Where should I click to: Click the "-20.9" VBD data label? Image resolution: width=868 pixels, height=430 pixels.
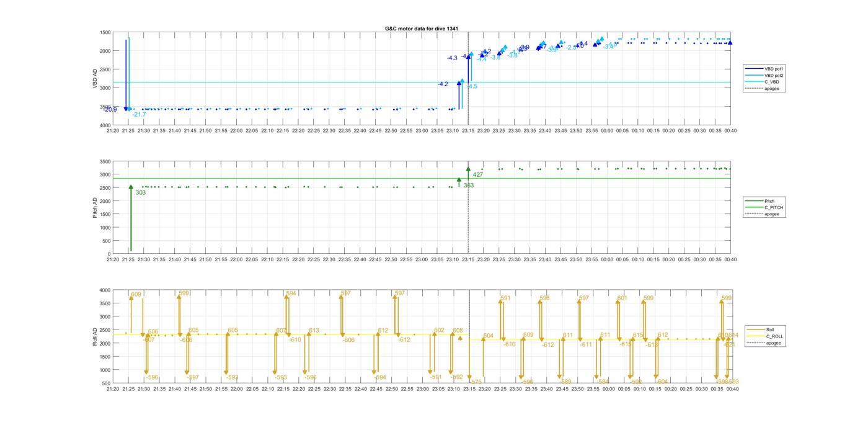tap(110, 110)
